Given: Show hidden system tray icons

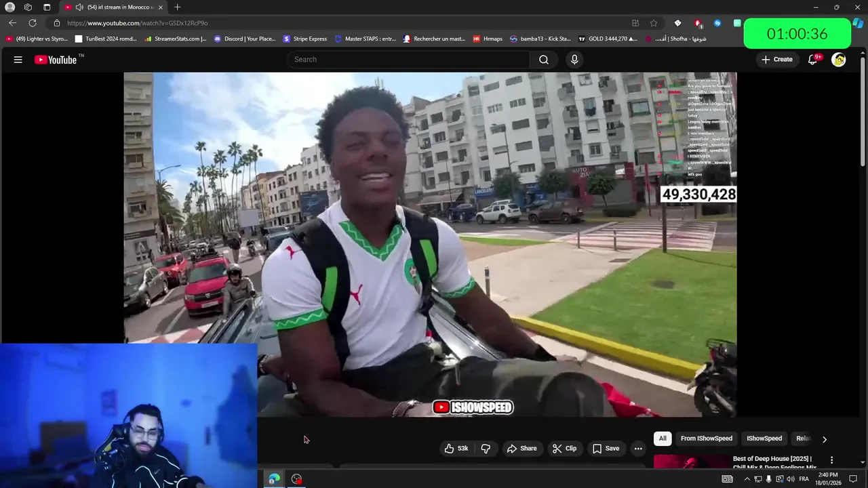Looking at the screenshot, I should [x=747, y=479].
